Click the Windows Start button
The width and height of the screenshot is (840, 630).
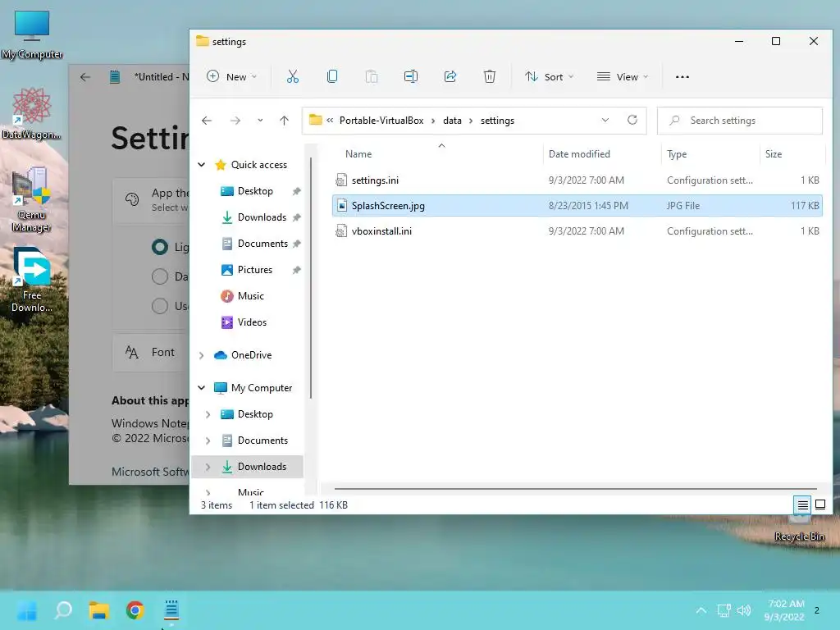click(27, 610)
